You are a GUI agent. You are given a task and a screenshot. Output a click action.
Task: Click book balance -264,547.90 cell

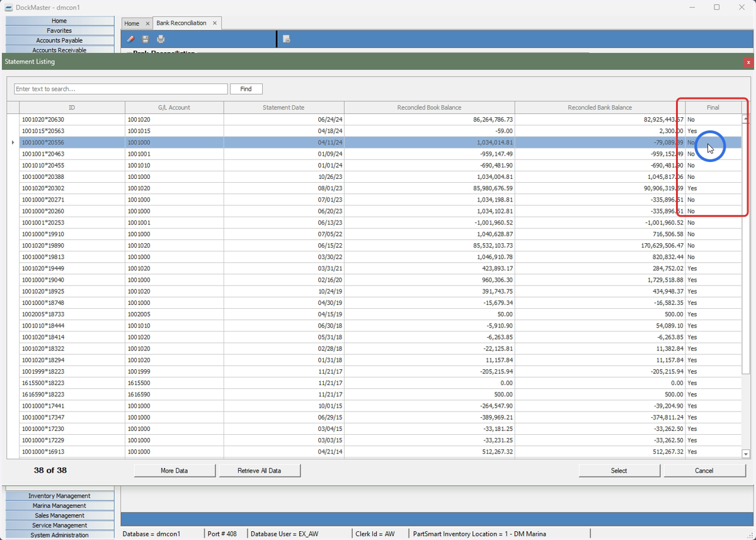(x=429, y=406)
